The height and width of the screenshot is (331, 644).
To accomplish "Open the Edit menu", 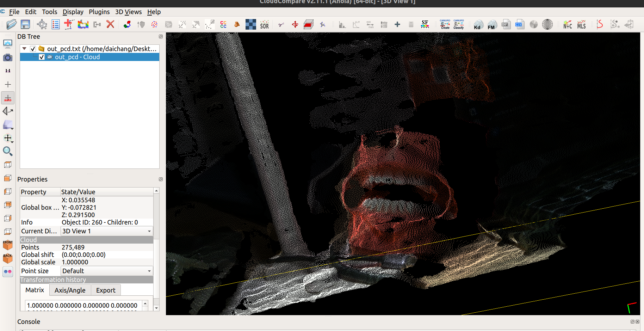I will (31, 12).
